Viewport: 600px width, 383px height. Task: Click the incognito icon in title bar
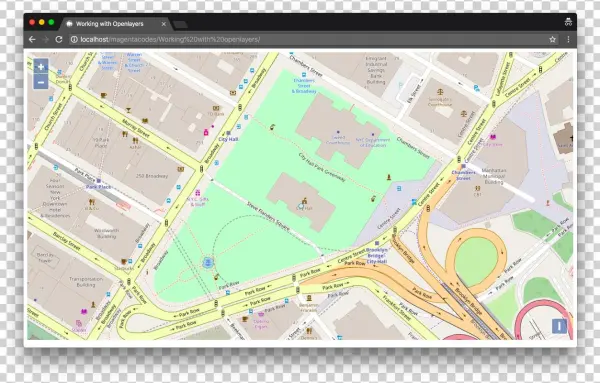(568, 22)
